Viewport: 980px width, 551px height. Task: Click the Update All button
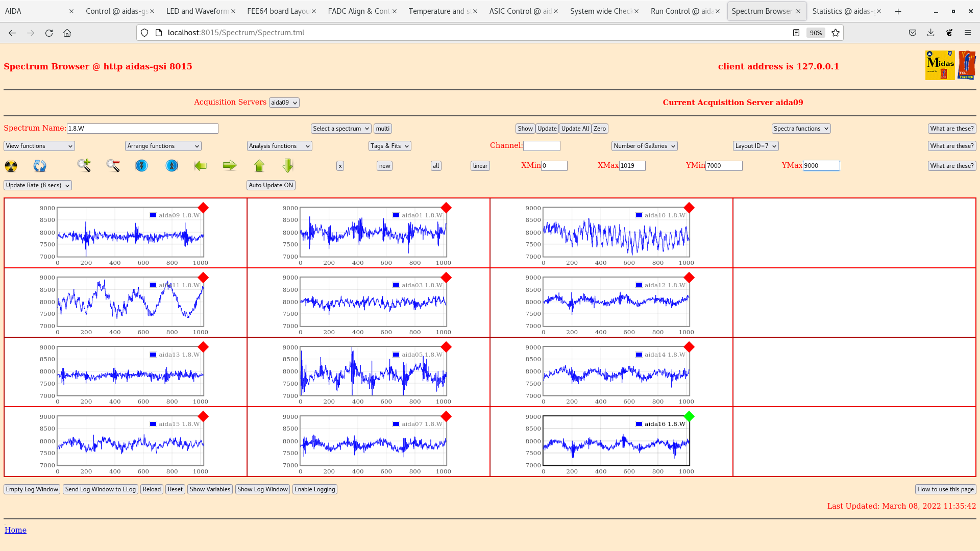point(575,129)
